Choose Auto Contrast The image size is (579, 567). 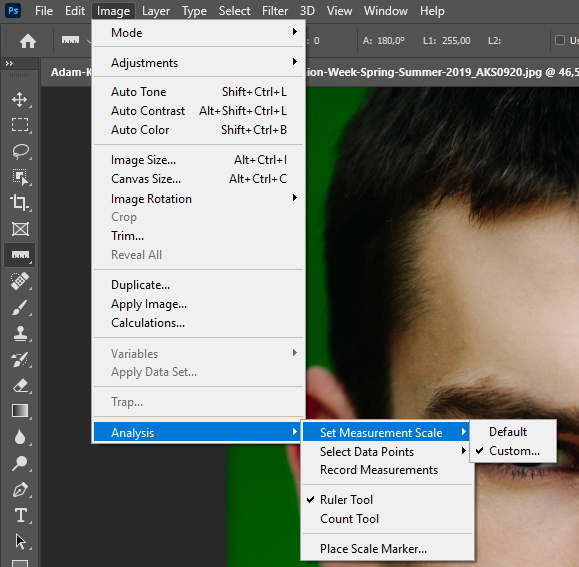click(199, 111)
